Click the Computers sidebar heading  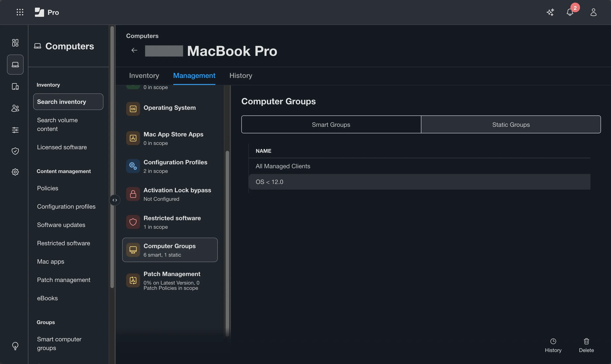pyautogui.click(x=70, y=46)
